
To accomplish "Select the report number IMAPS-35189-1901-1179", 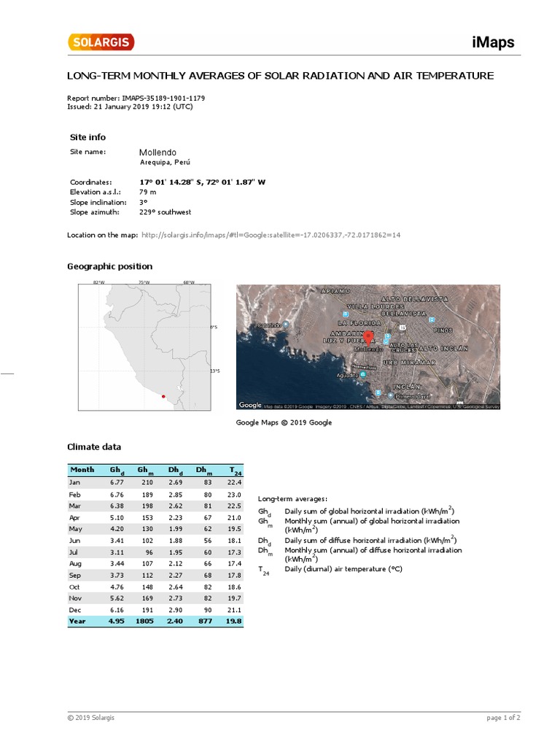I will point(163,98).
